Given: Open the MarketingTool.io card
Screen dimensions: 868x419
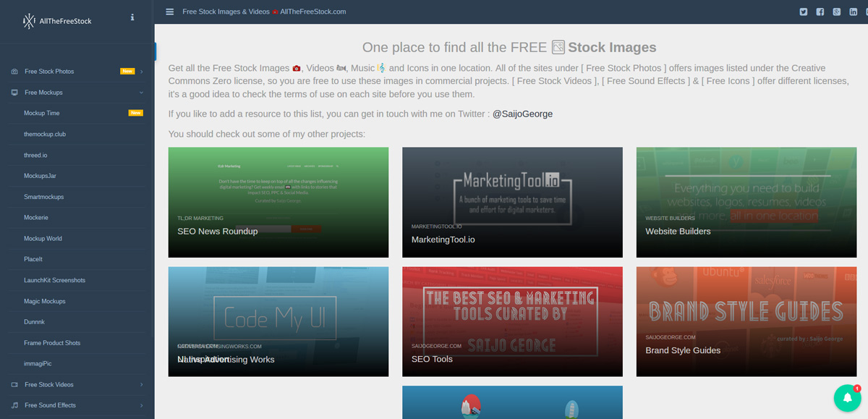Looking at the screenshot, I should coord(512,203).
